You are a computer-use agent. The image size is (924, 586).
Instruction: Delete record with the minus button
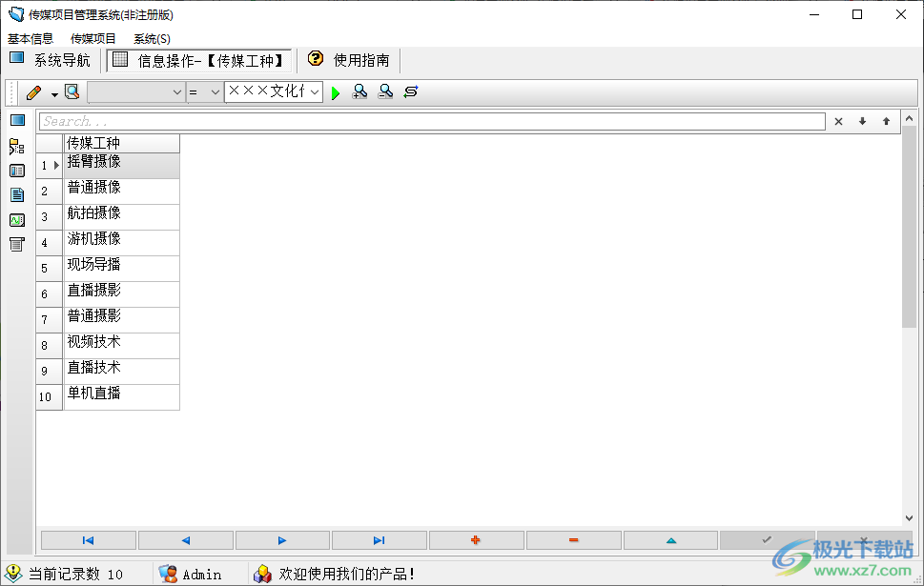pos(573,540)
